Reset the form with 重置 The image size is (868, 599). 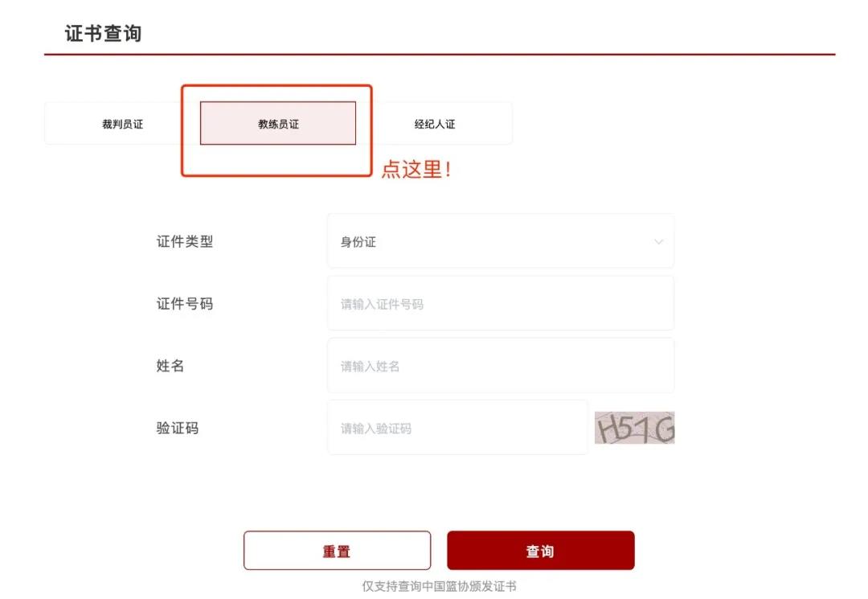337,550
